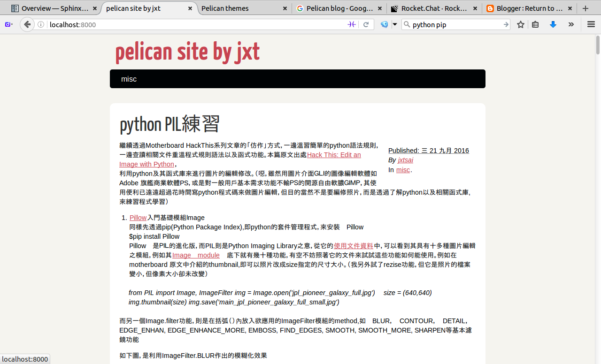The width and height of the screenshot is (601, 364).
Task: Click the Published date text
Action: [x=429, y=151]
